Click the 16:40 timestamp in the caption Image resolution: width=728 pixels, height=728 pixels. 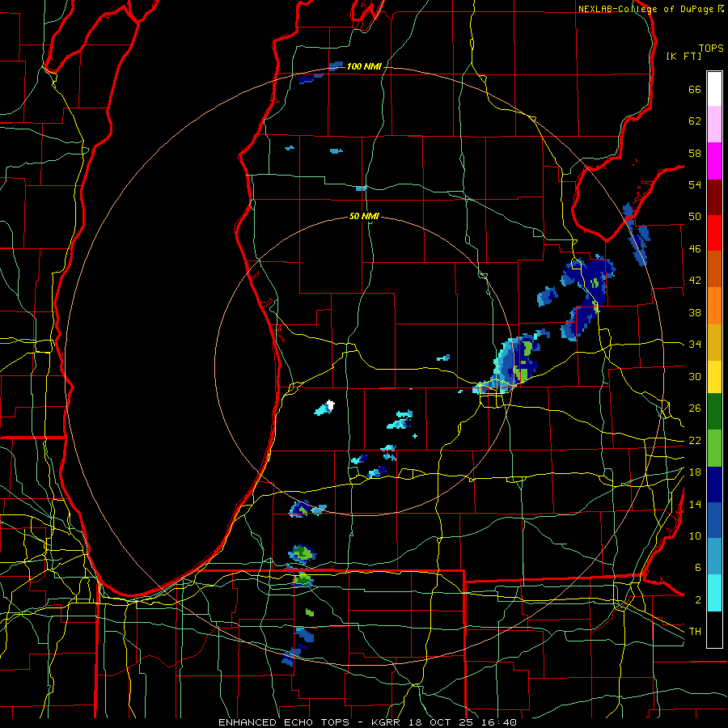pos(500,722)
